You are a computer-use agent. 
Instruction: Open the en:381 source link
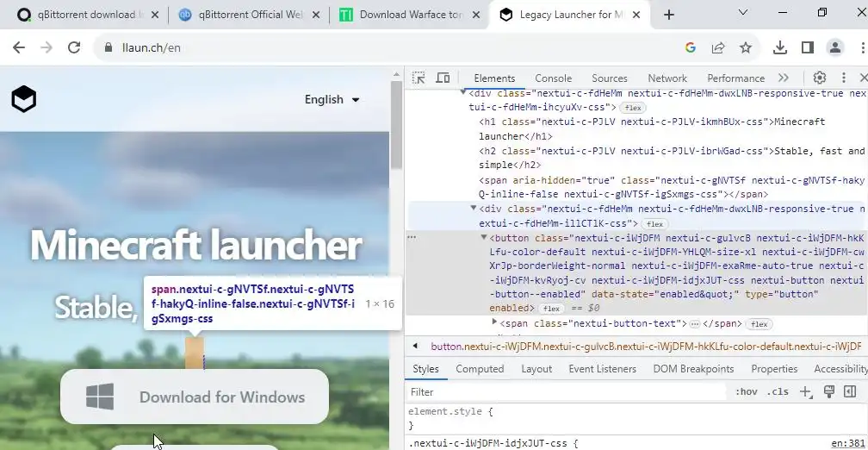click(847, 443)
